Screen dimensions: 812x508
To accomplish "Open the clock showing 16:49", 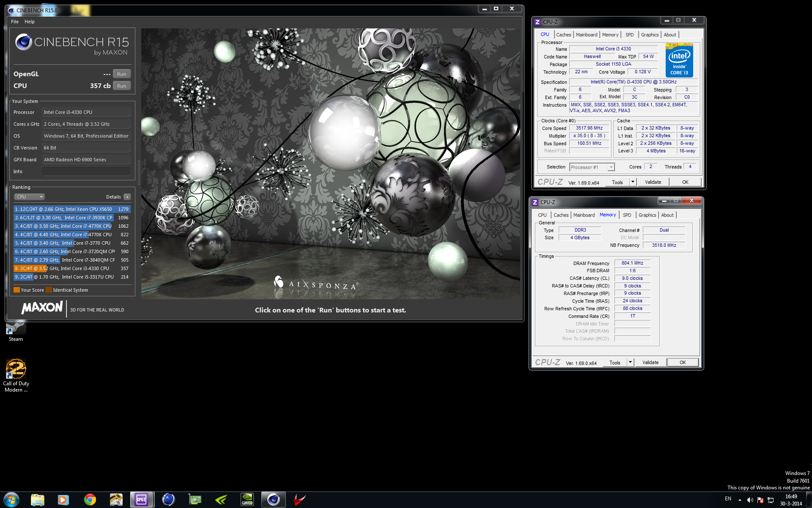I will click(791, 500).
